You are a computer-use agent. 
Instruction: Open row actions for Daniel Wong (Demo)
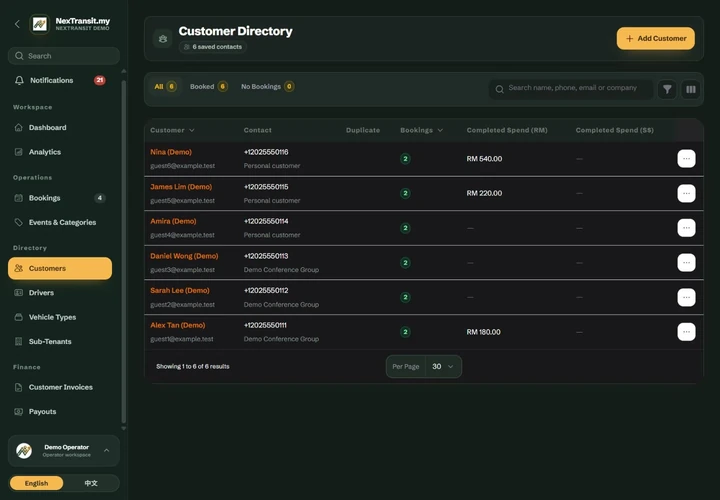[686, 263]
